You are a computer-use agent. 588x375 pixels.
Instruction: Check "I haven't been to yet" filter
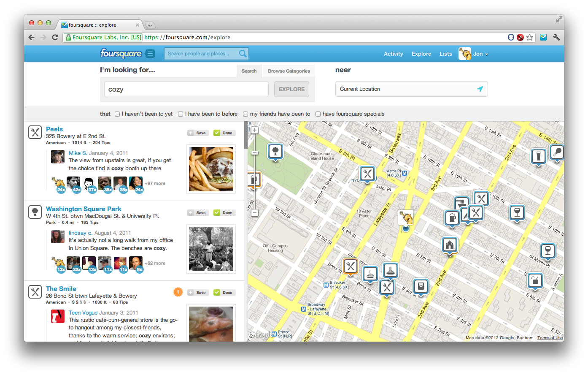[x=117, y=114]
